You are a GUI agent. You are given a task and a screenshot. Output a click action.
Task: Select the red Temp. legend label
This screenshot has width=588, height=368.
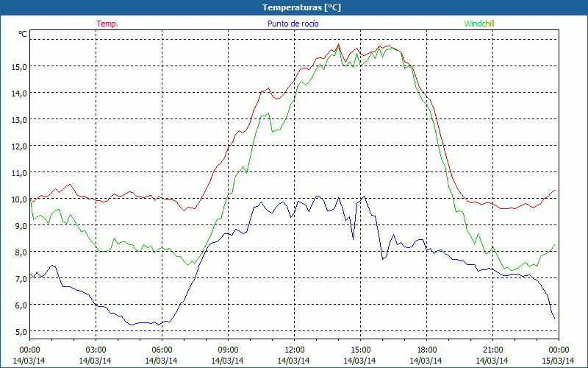click(107, 24)
